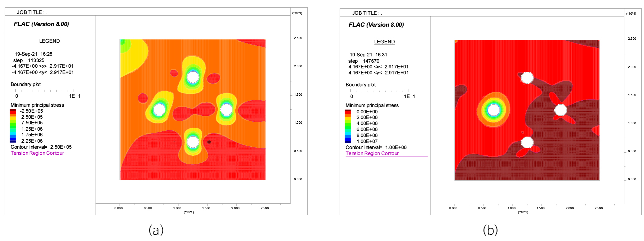Click Boundary plot label in plot (b)

[361, 85]
